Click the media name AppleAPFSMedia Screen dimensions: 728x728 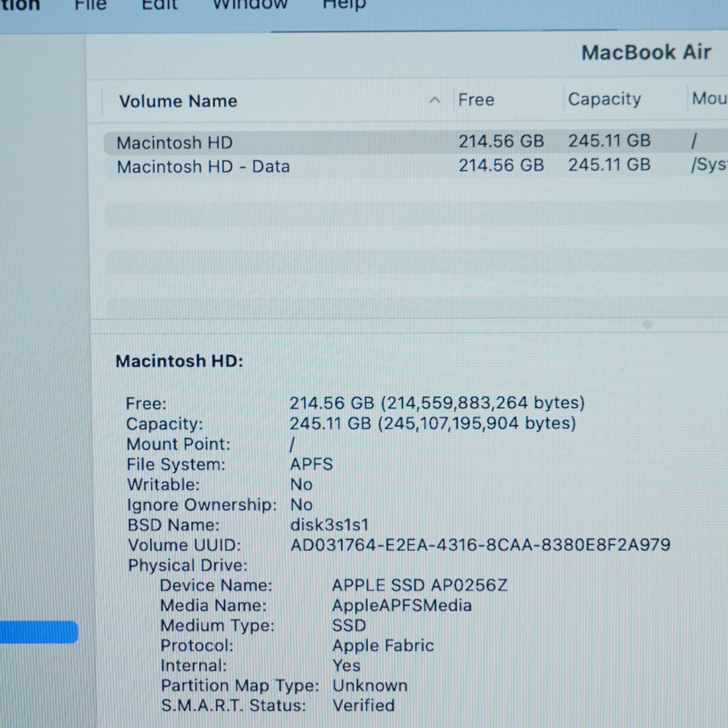pos(402,605)
